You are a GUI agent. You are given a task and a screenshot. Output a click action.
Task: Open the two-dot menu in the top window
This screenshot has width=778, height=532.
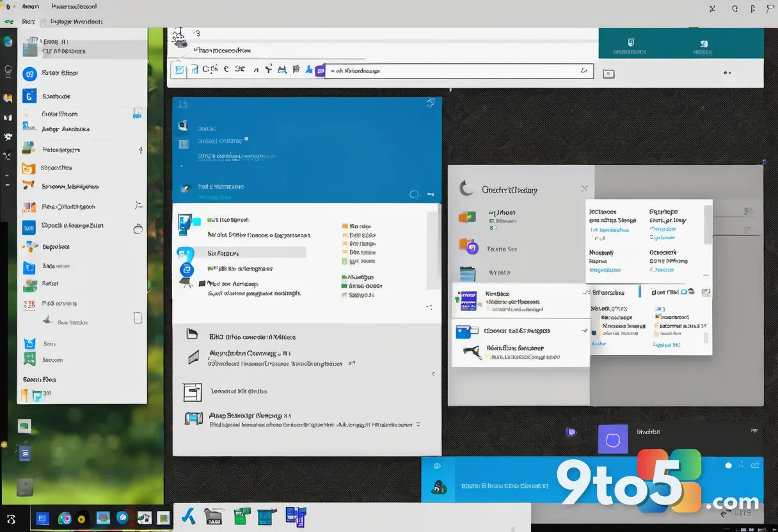(726, 73)
